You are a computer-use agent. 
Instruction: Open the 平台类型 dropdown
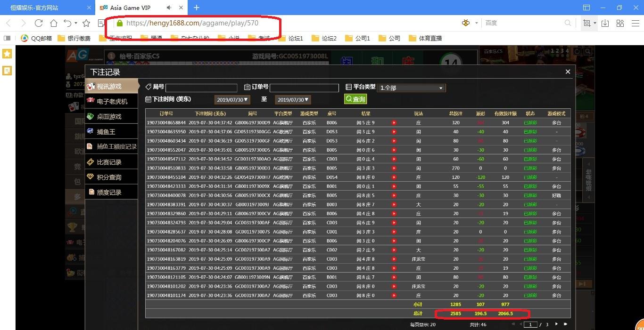(x=411, y=88)
